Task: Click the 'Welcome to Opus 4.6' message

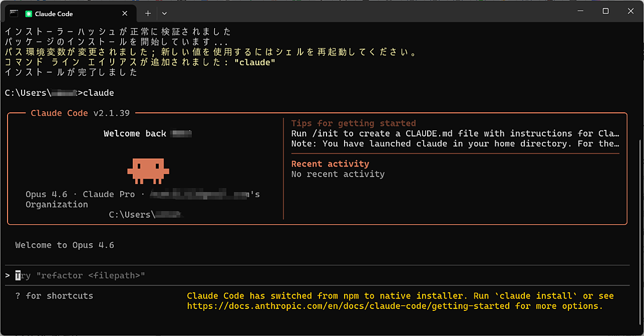Action: coord(64,245)
